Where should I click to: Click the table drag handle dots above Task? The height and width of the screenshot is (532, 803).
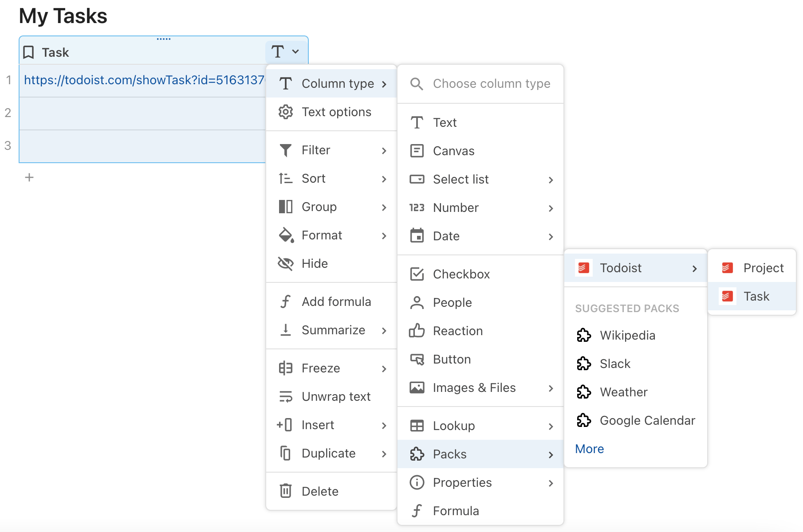(x=164, y=39)
